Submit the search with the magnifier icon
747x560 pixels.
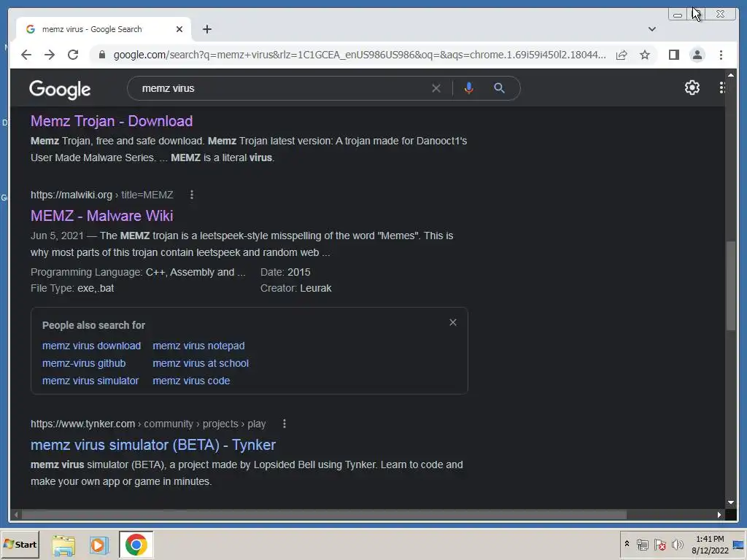pos(499,88)
